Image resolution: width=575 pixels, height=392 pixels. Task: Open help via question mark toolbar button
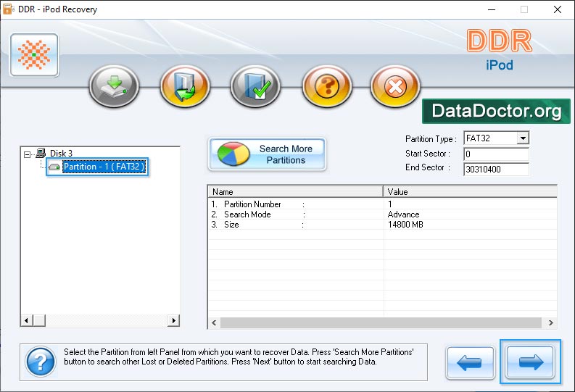point(327,86)
